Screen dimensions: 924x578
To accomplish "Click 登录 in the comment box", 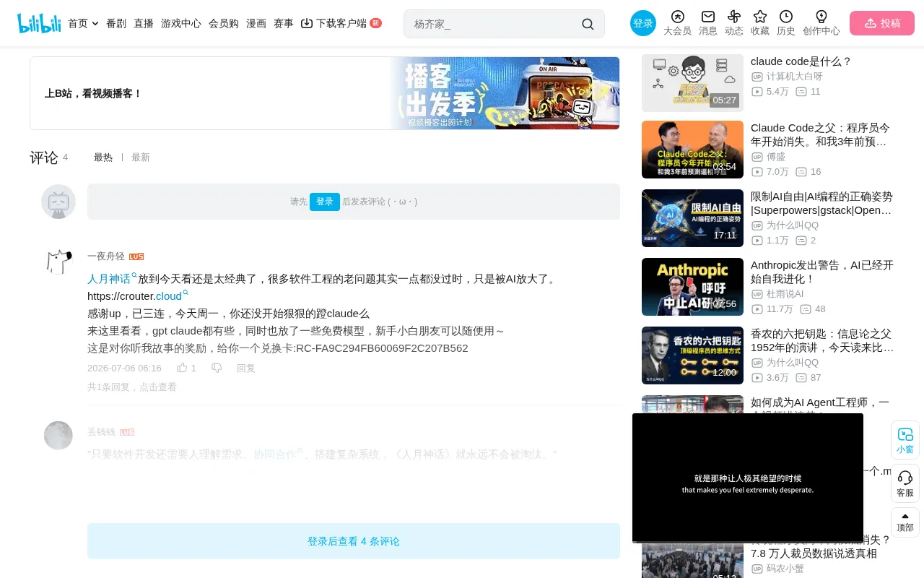I will coord(325,202).
